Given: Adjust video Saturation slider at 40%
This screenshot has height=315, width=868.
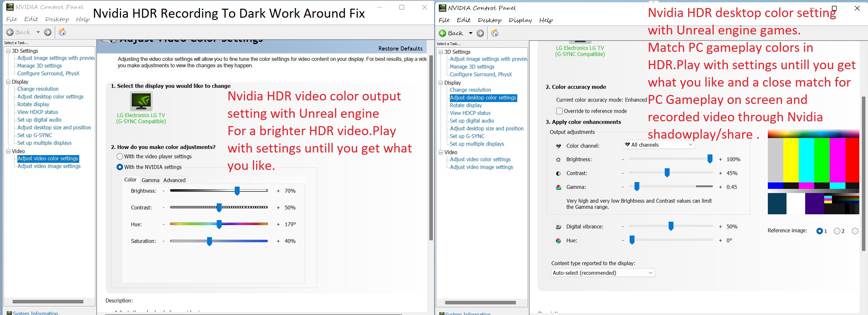Looking at the screenshot, I should 209,241.
